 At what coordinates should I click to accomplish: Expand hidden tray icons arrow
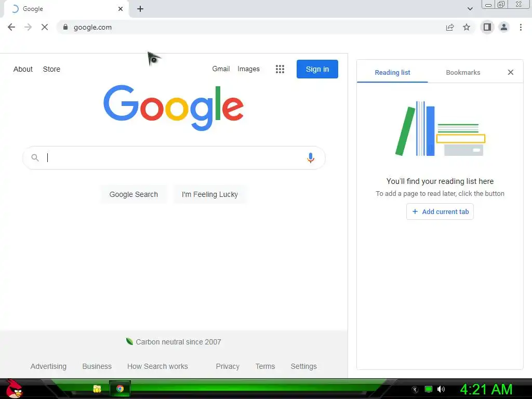click(415, 390)
